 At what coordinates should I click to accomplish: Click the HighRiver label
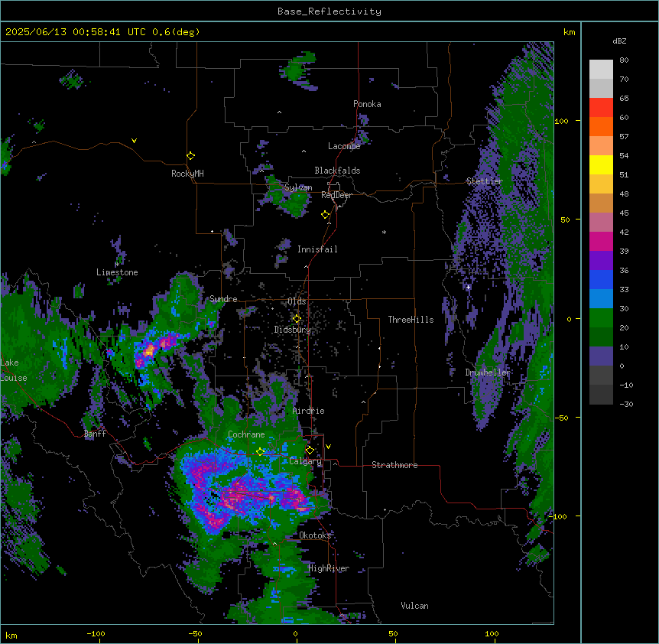[329, 568]
